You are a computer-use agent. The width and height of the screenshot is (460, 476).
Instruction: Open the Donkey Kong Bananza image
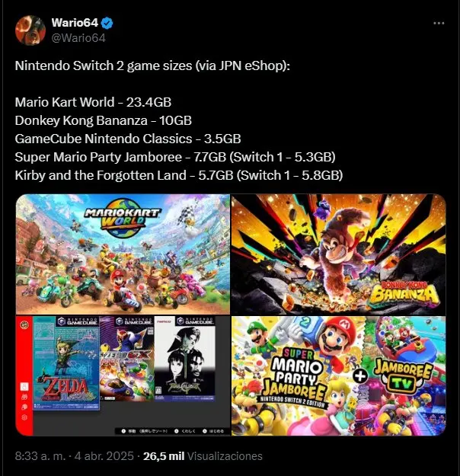tap(339, 254)
